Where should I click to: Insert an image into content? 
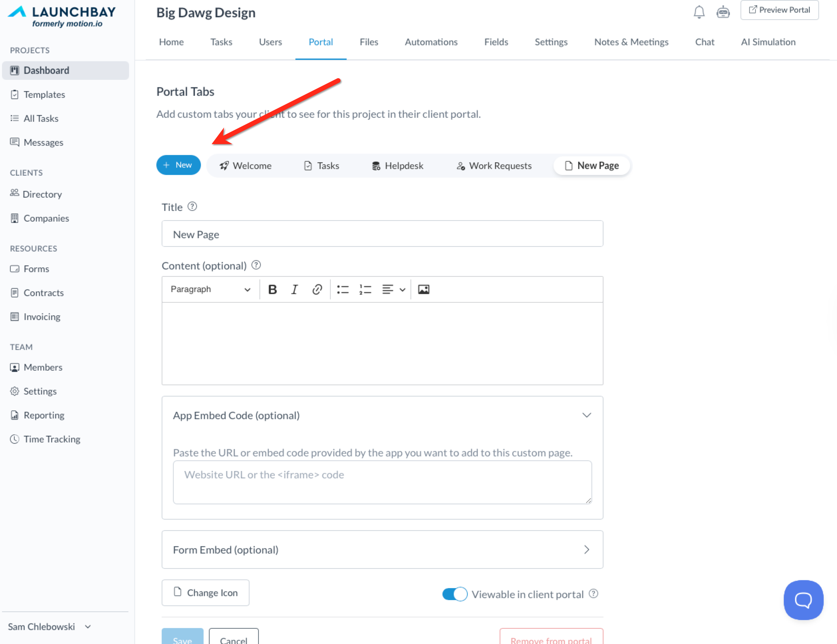(423, 290)
